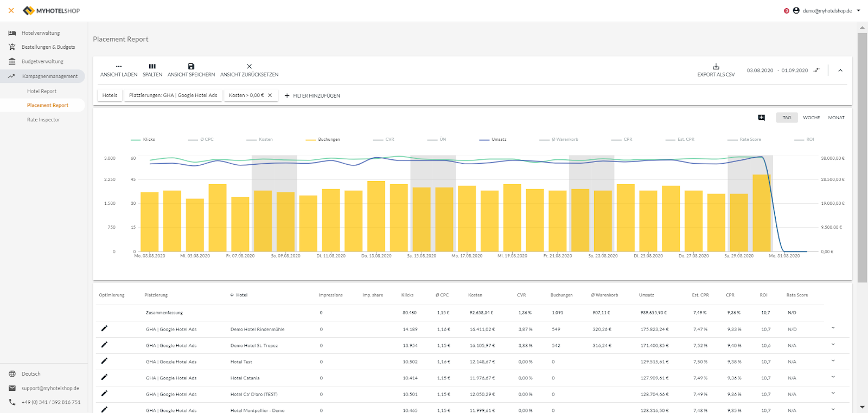
Task: Click the add annotation icon above chart
Action: point(761,118)
